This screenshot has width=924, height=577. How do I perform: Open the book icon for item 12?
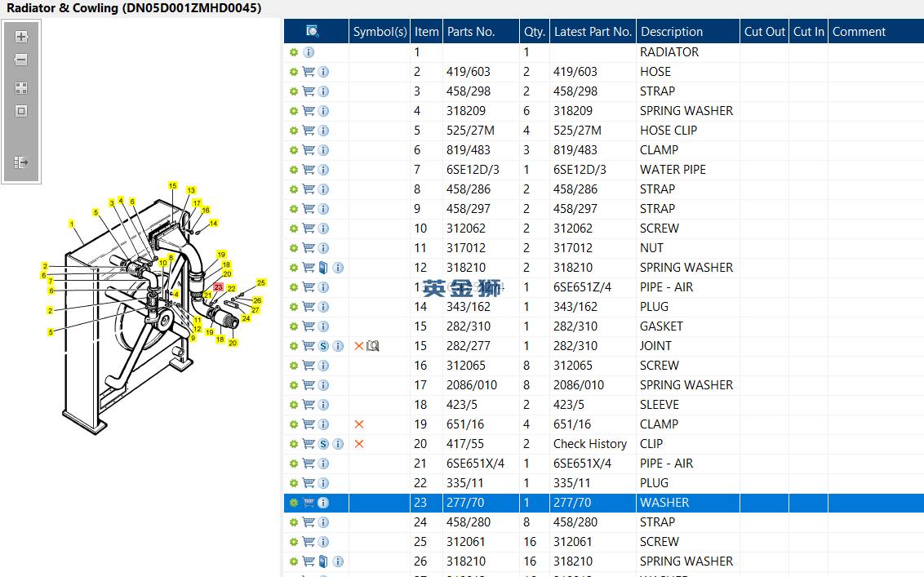click(323, 268)
